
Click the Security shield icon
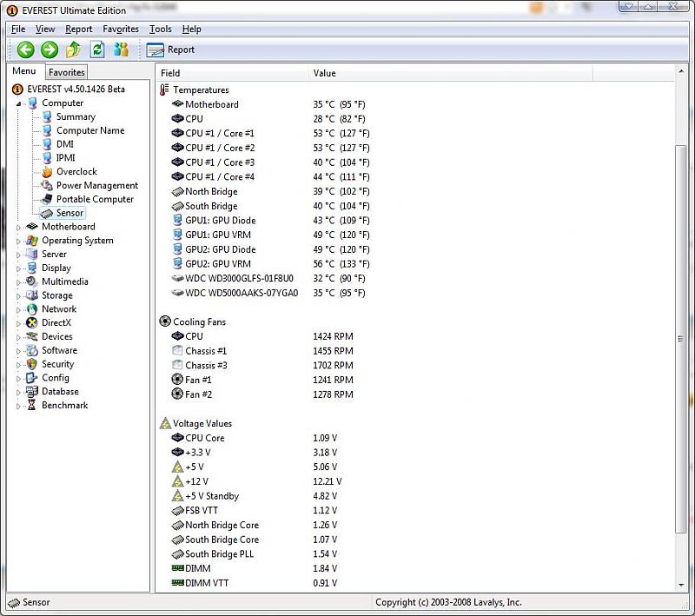[31, 364]
